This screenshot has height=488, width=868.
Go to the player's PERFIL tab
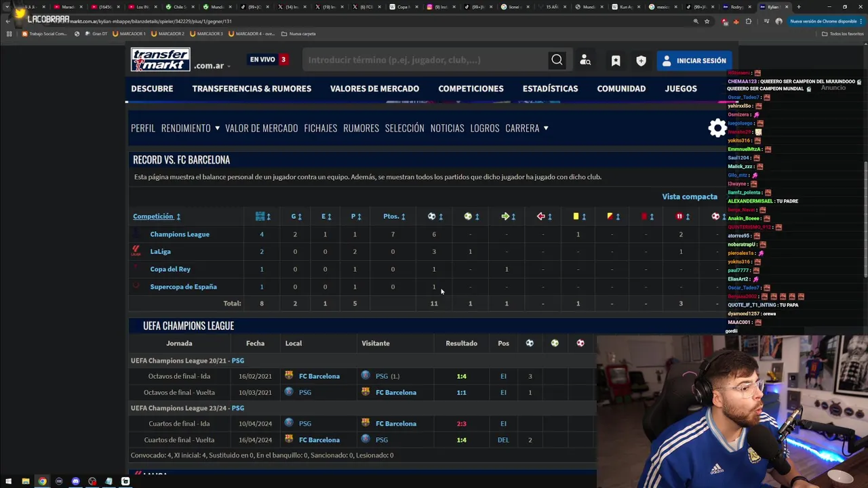click(x=143, y=128)
